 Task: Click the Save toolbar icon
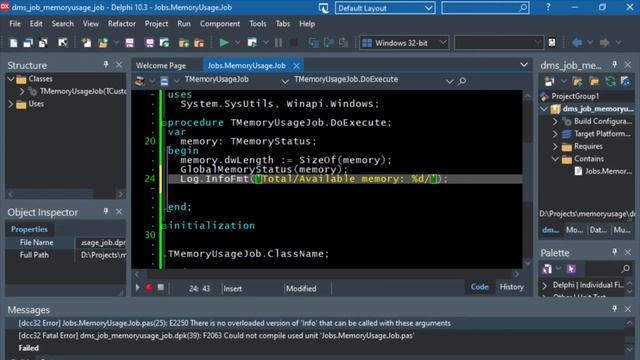pos(129,43)
